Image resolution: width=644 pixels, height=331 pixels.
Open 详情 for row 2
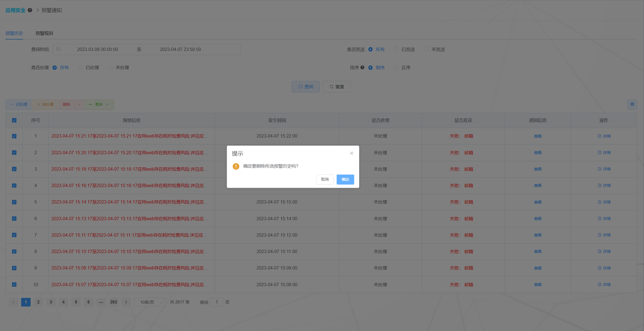pyautogui.click(x=604, y=153)
